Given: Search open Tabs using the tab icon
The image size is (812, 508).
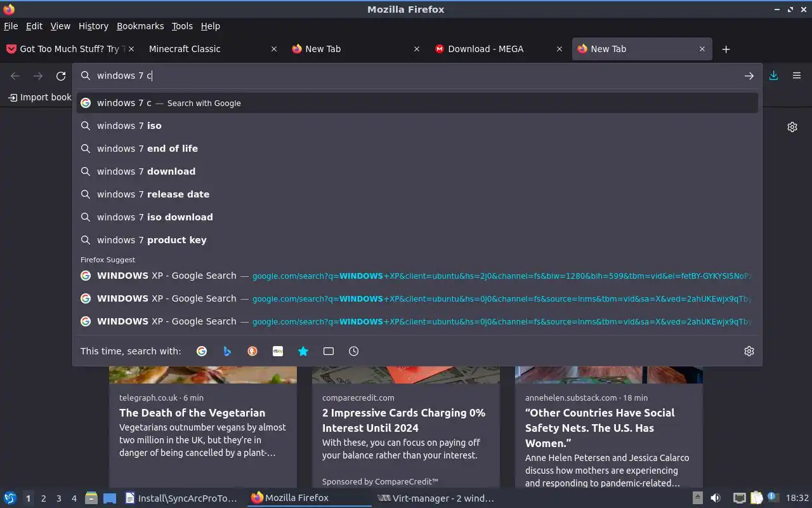Looking at the screenshot, I should coord(329,351).
